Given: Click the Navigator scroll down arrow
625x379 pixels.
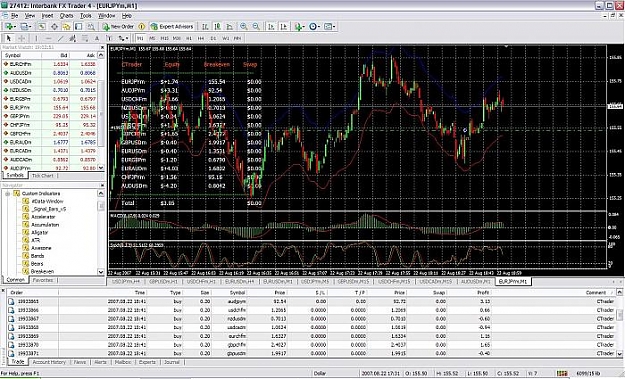Looking at the screenshot, I should point(101,272).
